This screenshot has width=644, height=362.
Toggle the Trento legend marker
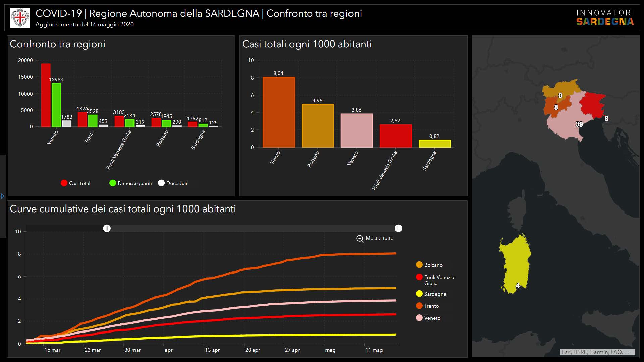tap(419, 306)
